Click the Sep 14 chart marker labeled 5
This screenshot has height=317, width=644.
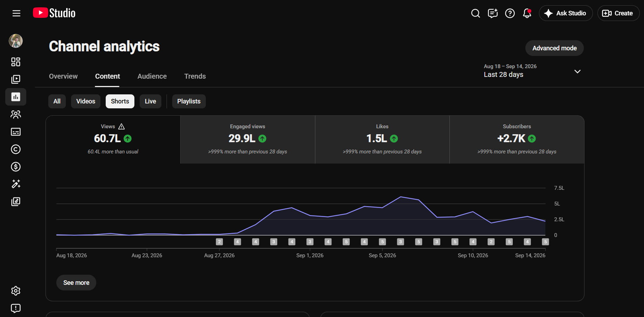[x=545, y=242]
